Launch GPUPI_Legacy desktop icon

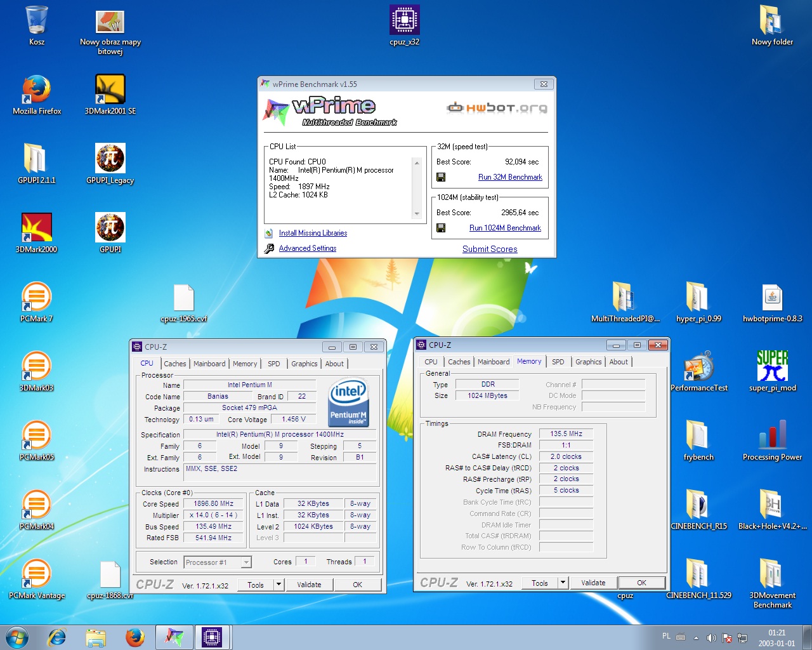pos(110,164)
